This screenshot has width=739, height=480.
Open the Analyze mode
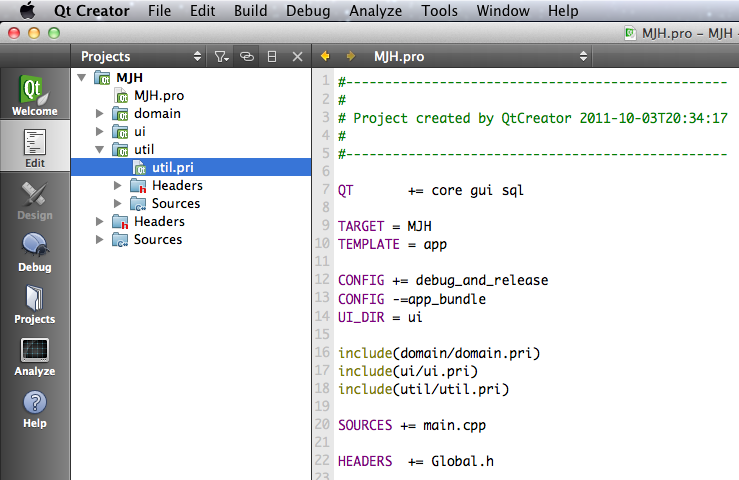click(34, 356)
